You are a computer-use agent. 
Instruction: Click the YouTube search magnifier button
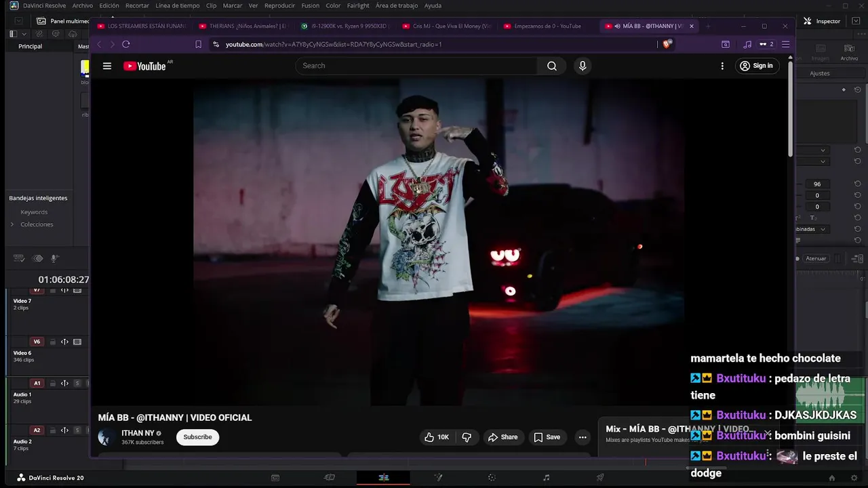pos(552,66)
